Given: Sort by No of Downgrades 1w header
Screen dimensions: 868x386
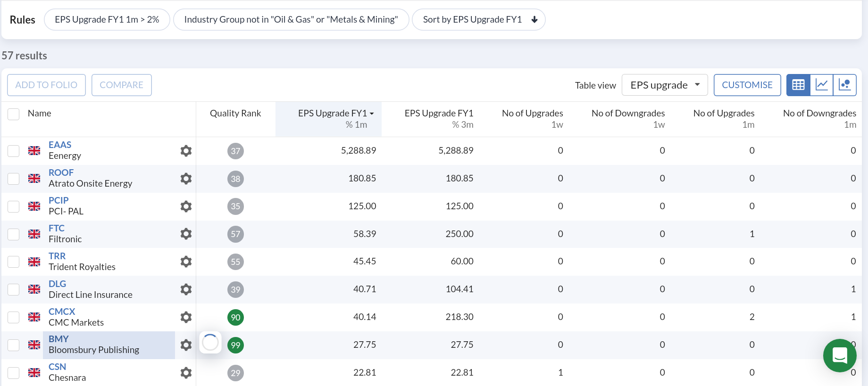Looking at the screenshot, I should (x=628, y=119).
